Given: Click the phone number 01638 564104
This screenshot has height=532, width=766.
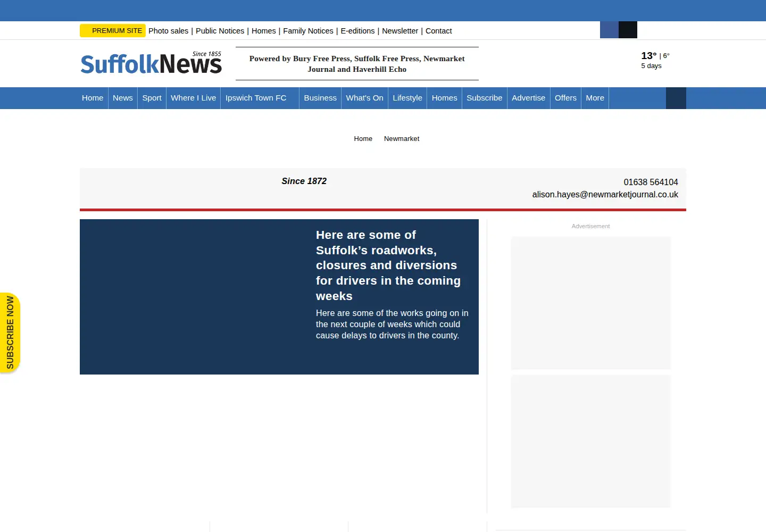Looking at the screenshot, I should pyautogui.click(x=651, y=182).
